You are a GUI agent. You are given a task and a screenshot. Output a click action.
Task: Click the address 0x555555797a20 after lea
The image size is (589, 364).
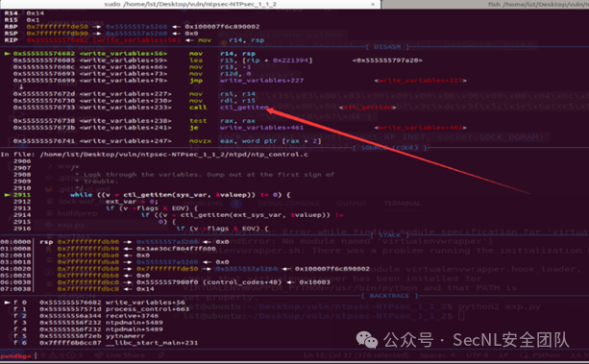(x=387, y=61)
